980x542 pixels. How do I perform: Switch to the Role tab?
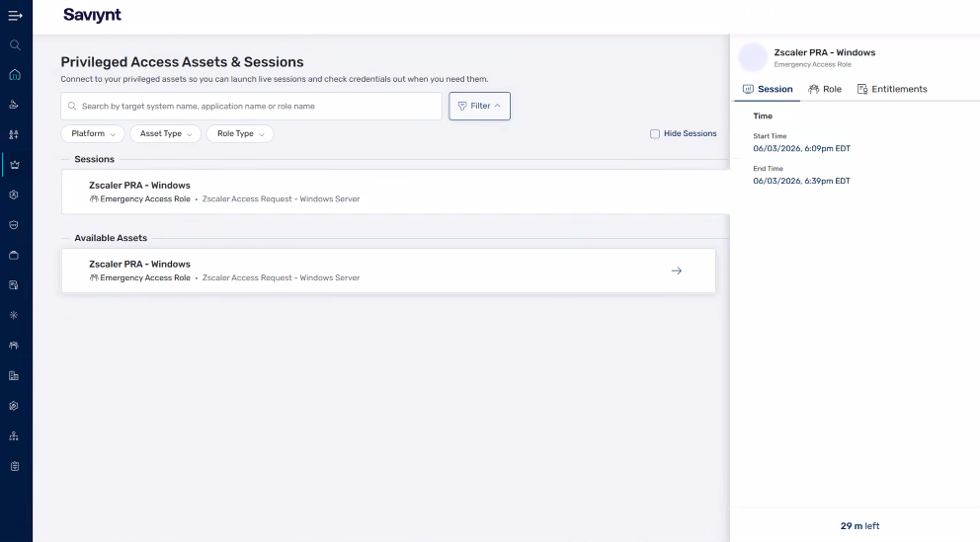pos(824,89)
